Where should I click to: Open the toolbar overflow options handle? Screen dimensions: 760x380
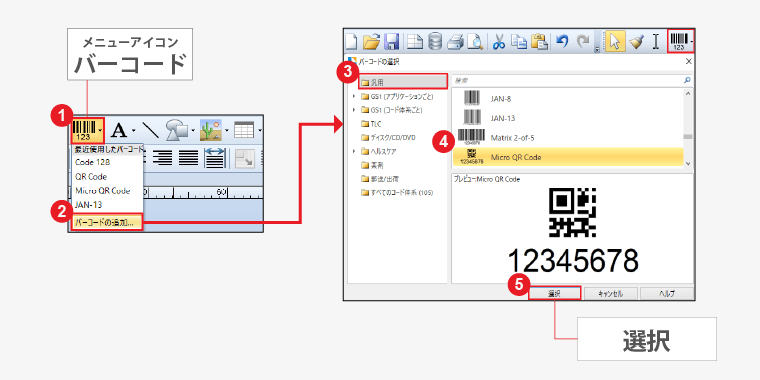598,49
